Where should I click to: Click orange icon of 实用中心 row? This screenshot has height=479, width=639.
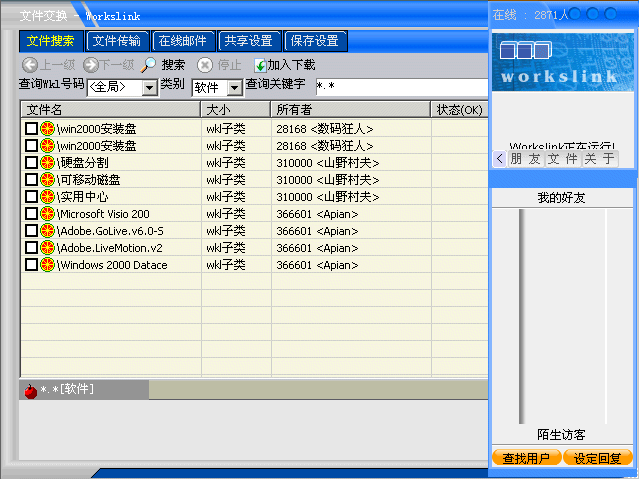[47, 196]
